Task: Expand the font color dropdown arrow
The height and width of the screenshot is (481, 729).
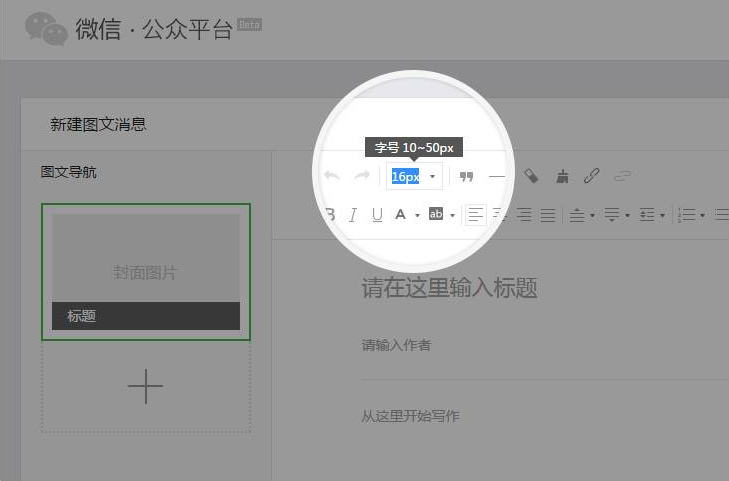Action: 417,215
